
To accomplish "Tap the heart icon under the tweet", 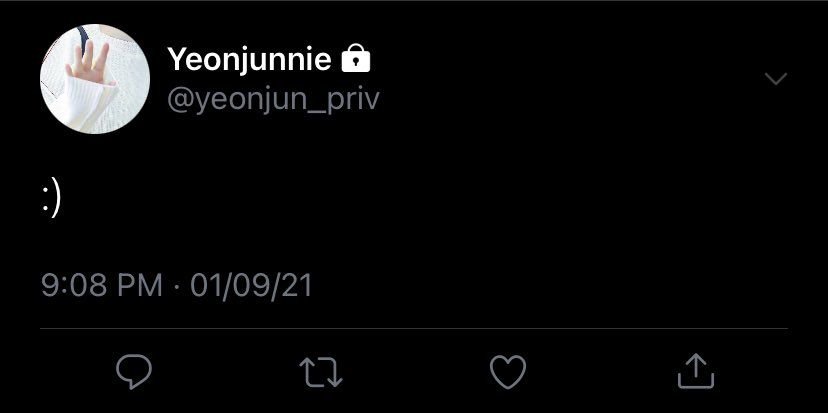I will 508,372.
